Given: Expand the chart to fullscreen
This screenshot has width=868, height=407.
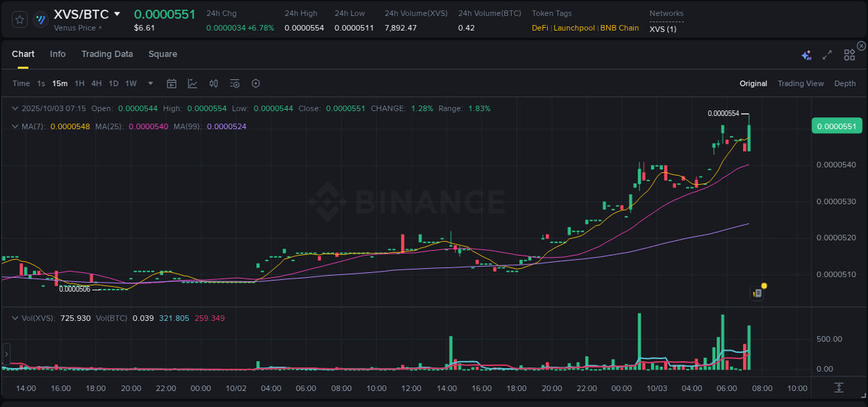Looking at the screenshot, I should [826, 54].
